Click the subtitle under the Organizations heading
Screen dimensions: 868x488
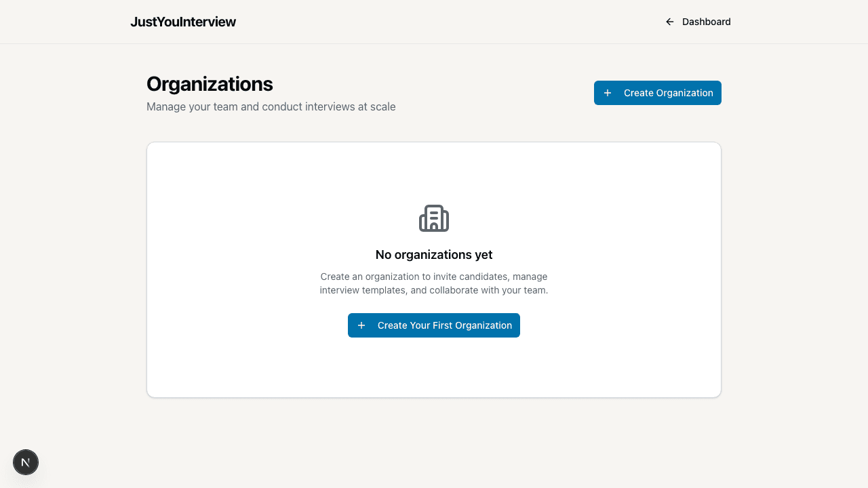point(271,106)
